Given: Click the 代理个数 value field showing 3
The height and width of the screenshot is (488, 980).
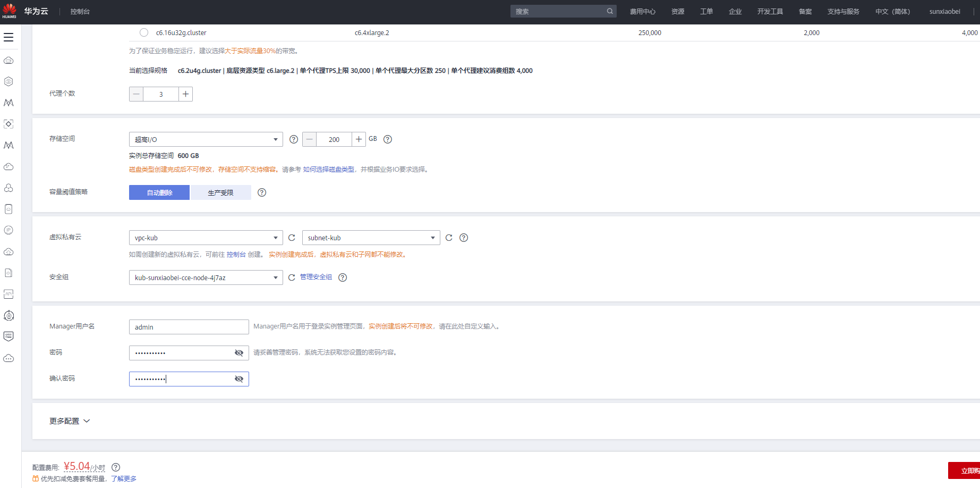Looking at the screenshot, I should pyautogui.click(x=161, y=94).
